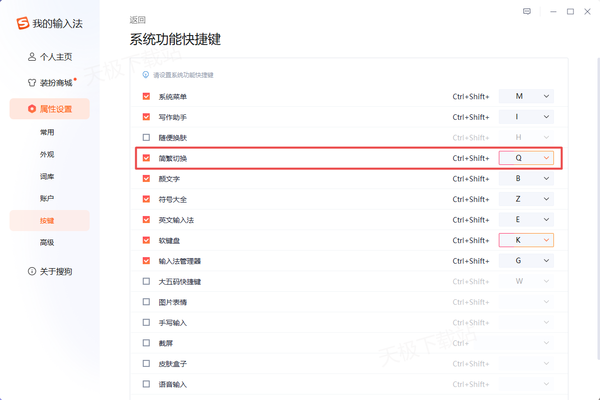
Task: Click the Sogou logo icon
Action: (23, 23)
